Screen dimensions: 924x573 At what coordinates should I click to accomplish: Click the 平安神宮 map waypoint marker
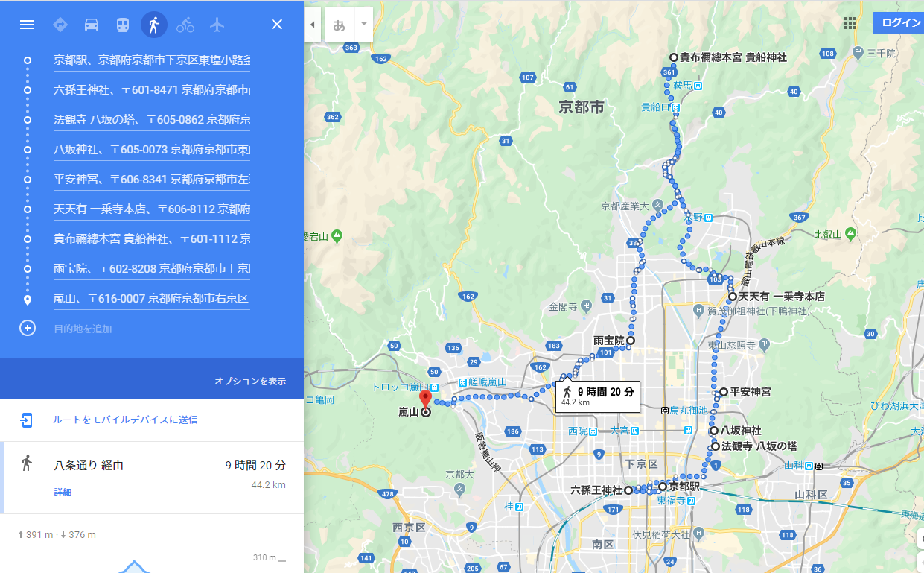723,392
